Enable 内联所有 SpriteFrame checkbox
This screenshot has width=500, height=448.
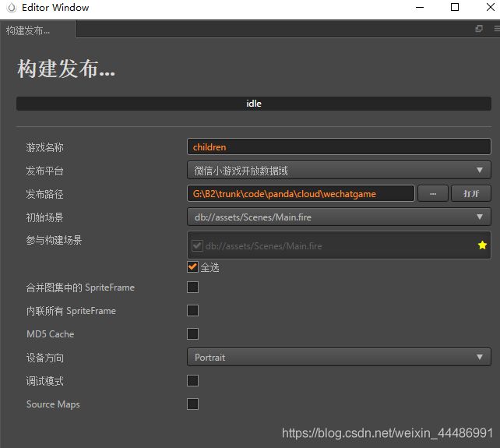192,310
